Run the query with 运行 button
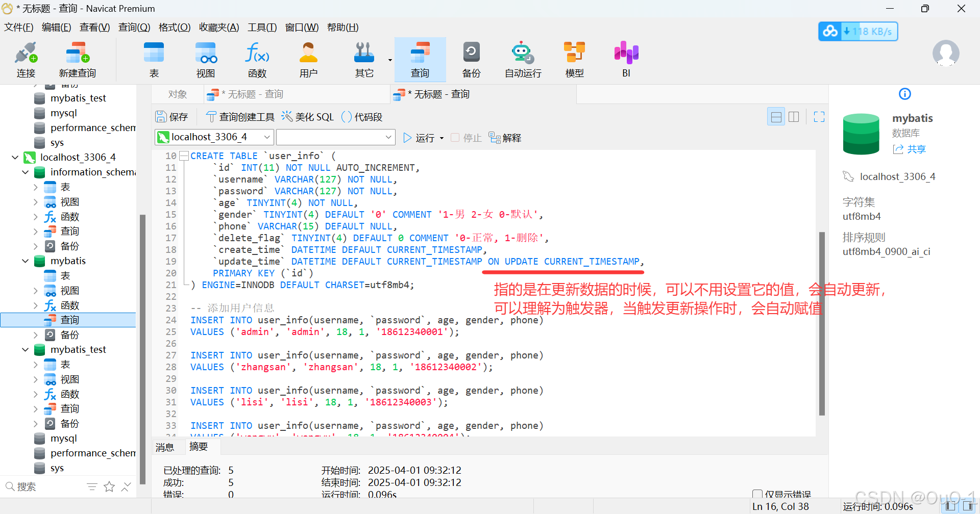Image resolution: width=980 pixels, height=514 pixels. [x=419, y=138]
